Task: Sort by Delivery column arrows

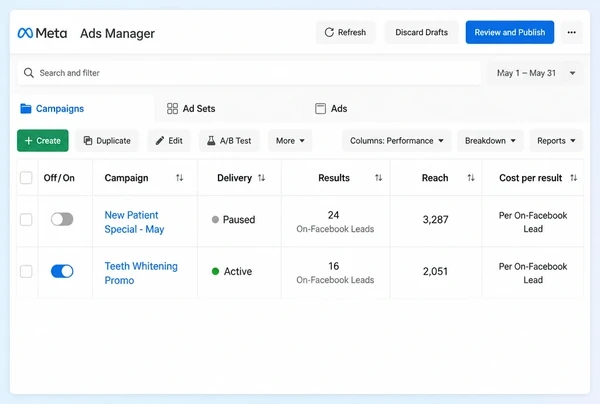Action: coord(261,178)
